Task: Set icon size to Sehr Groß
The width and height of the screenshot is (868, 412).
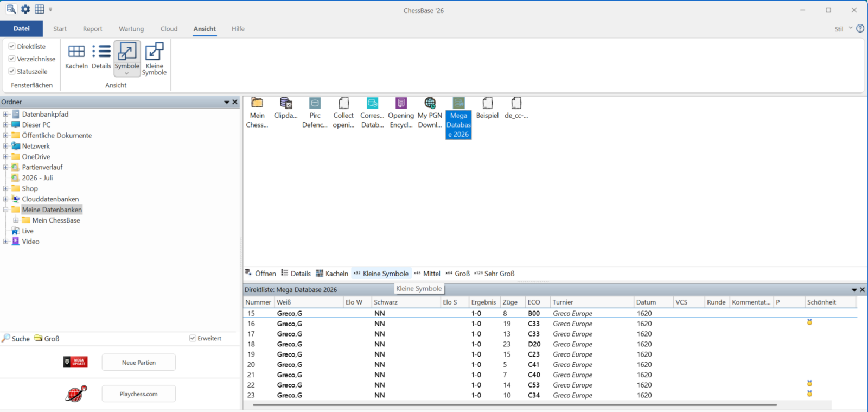Action: (x=494, y=274)
